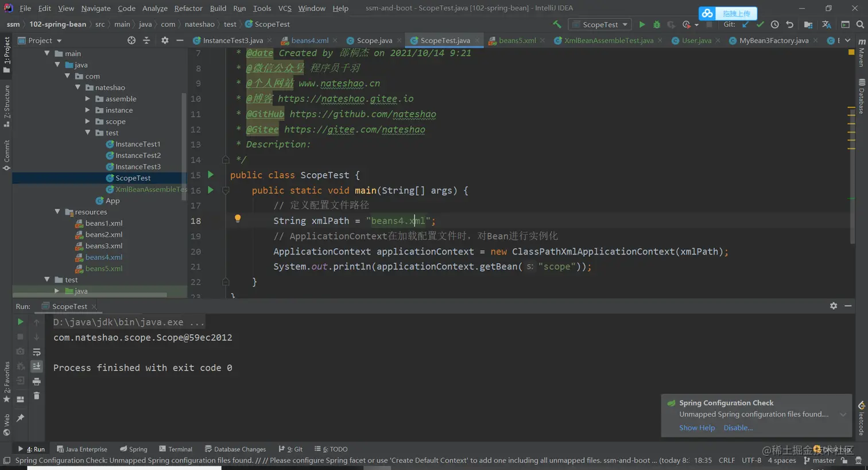
Task: Click yellow intention light bulb on line 18
Action: [238, 218]
